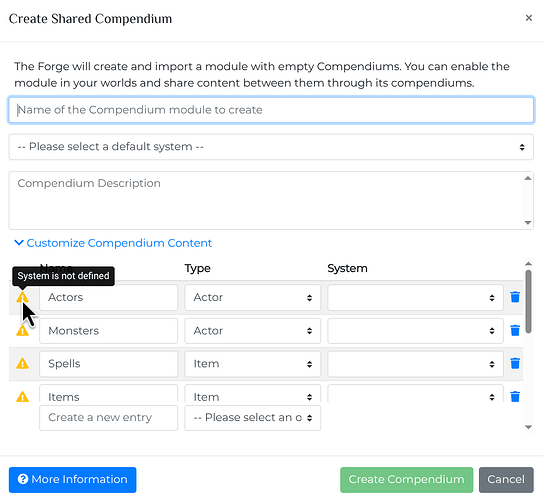The height and width of the screenshot is (500, 543).
Task: Click the warning triangle next to Spells
Action: coord(23,364)
